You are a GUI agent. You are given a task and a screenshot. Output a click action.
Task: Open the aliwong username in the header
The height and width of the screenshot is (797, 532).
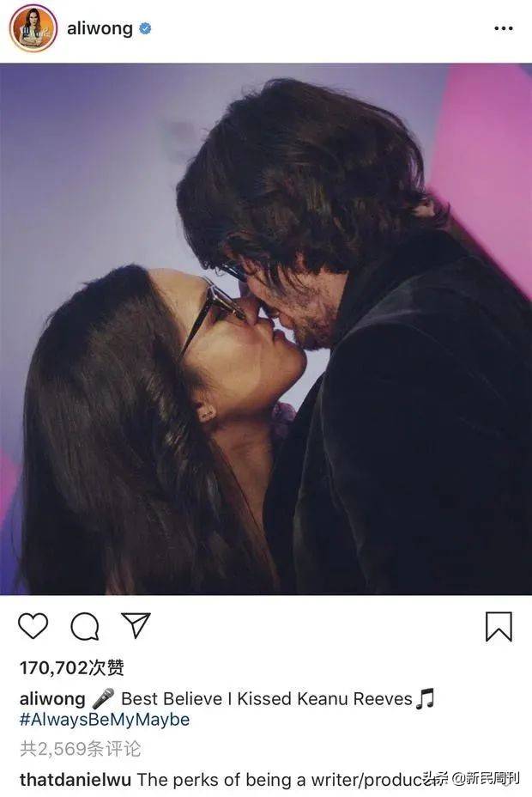pos(100,28)
